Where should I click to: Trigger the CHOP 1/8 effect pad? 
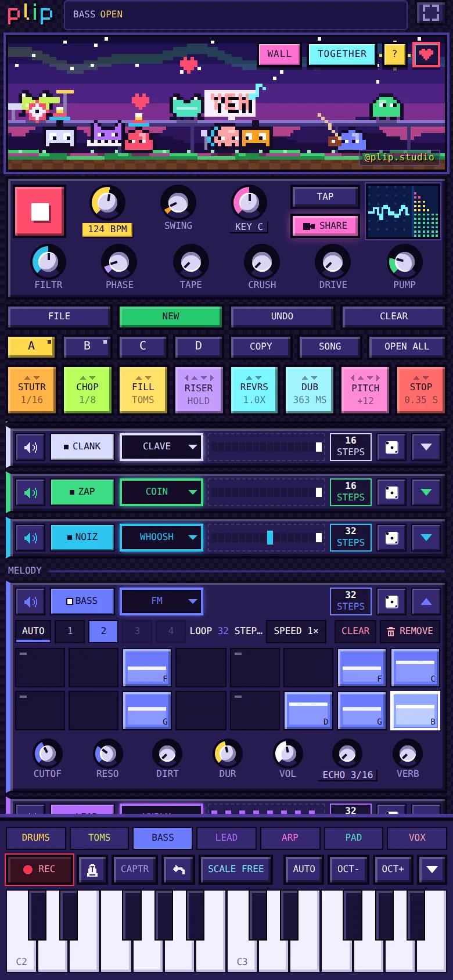[88, 390]
